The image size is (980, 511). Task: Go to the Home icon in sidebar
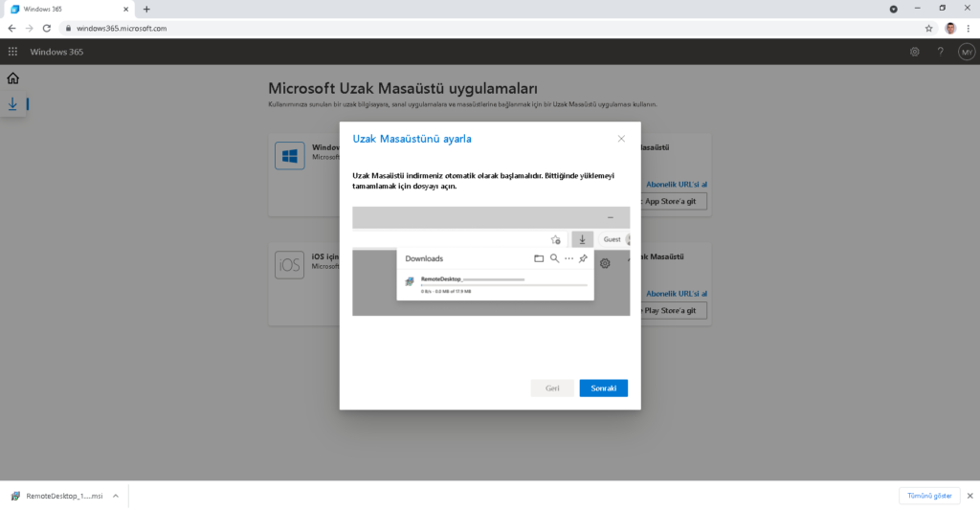[12, 78]
